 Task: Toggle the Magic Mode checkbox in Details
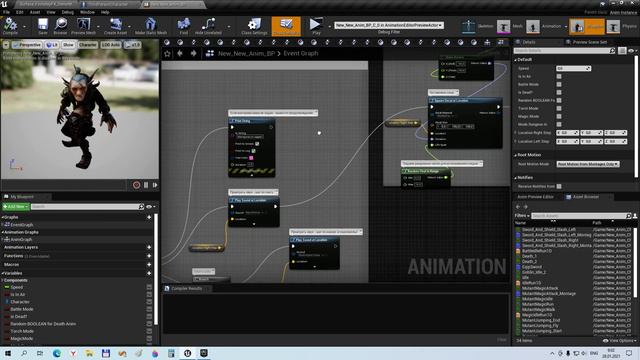[559, 116]
